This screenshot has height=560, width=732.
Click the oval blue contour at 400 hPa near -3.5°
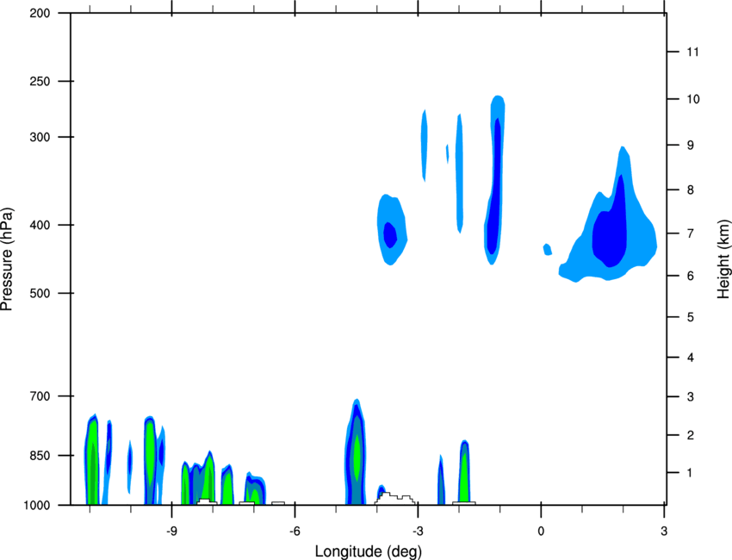point(391,231)
